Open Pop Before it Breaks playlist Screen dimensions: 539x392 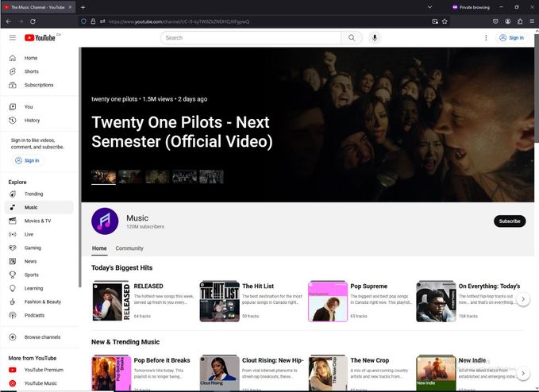[x=162, y=360]
